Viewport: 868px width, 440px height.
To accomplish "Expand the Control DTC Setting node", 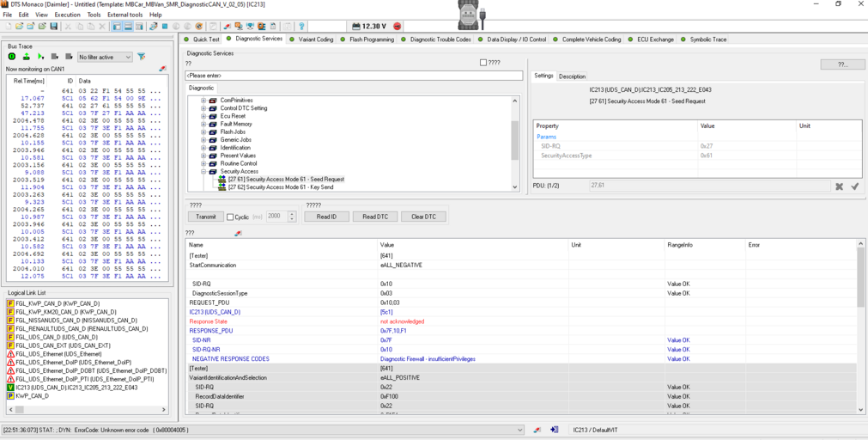I will point(203,108).
